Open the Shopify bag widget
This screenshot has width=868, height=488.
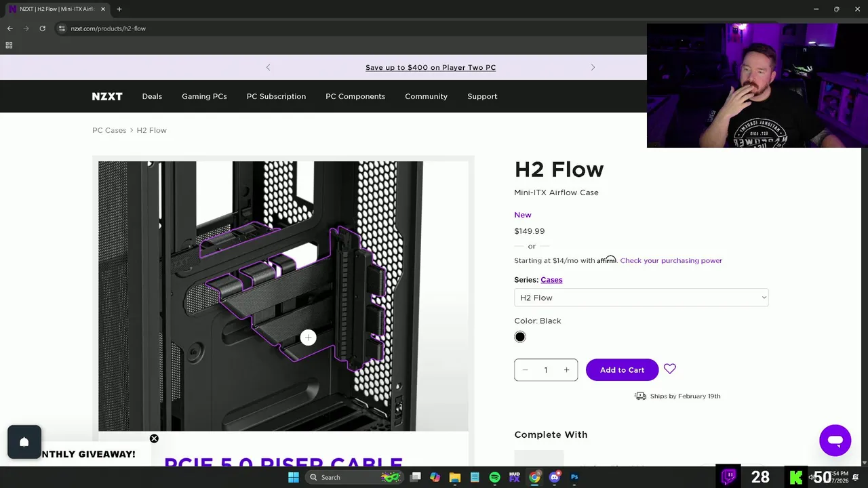[x=24, y=442]
